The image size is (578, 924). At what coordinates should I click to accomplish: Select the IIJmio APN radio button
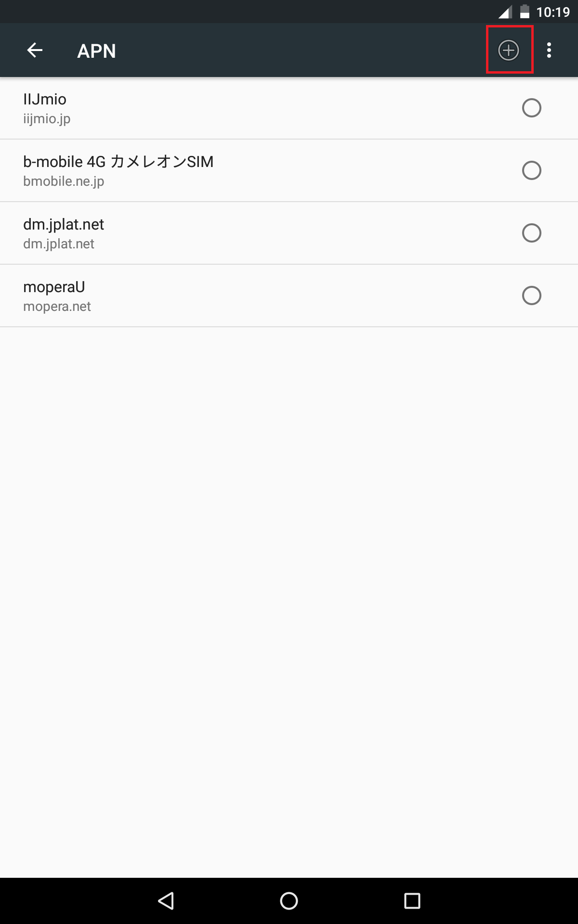pyautogui.click(x=531, y=108)
